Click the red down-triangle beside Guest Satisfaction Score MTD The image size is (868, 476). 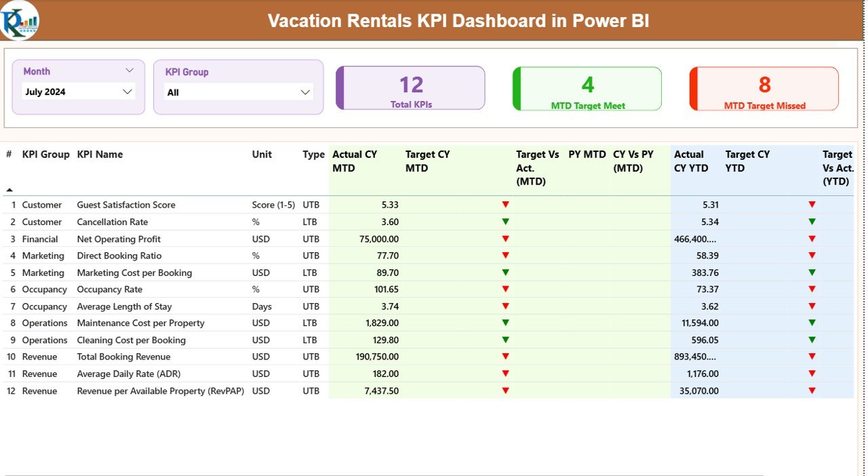pos(505,204)
